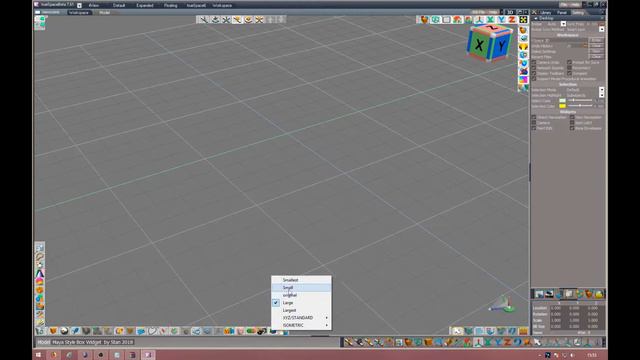
Task: Click the yellow Selected Color swatch
Action: pos(562,106)
